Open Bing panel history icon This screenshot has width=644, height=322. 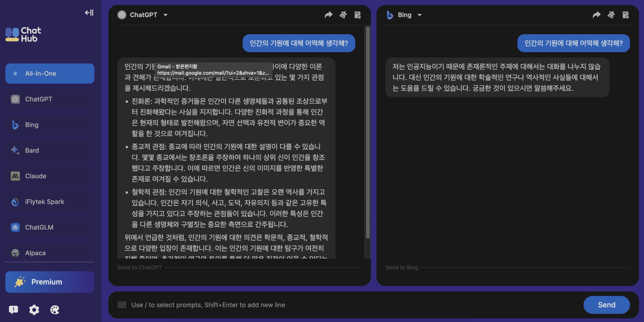625,15
